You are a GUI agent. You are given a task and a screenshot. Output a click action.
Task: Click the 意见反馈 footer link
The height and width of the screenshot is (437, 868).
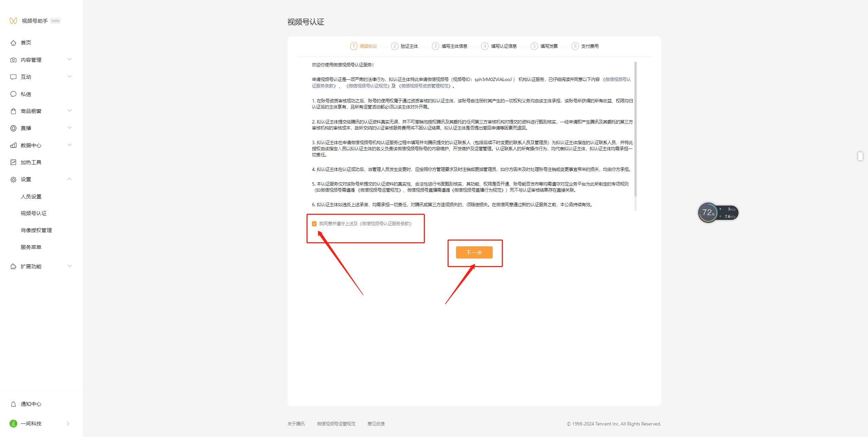point(376,424)
